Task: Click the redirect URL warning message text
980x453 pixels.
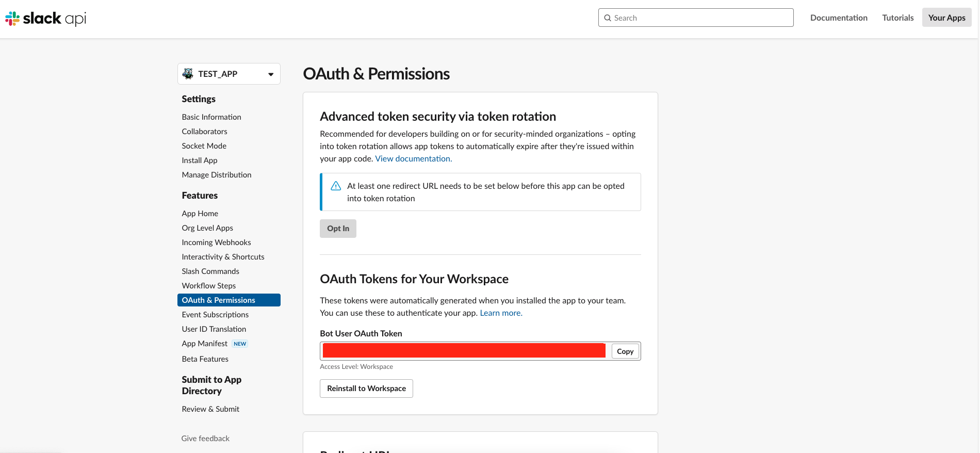Action: pos(486,192)
